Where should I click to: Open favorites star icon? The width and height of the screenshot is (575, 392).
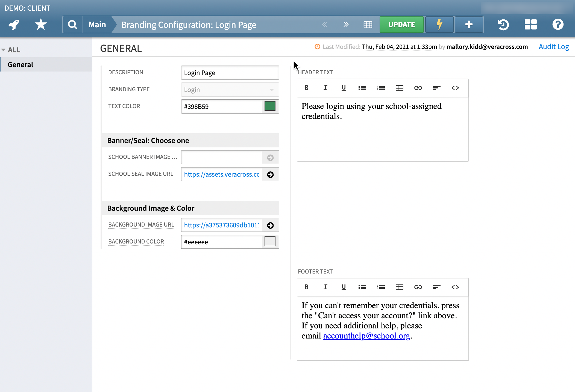41,25
